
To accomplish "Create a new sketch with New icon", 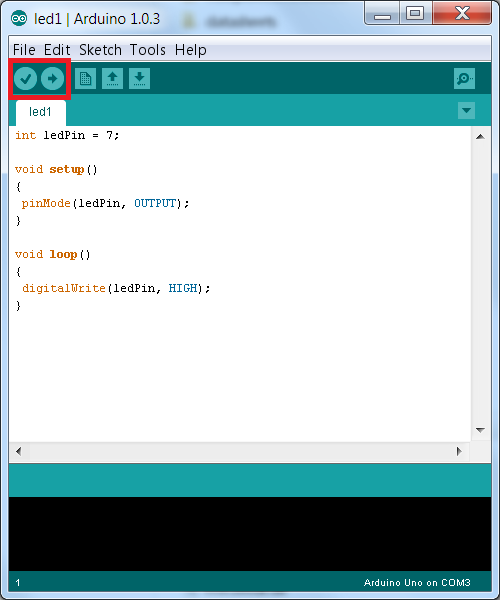I will pos(85,78).
